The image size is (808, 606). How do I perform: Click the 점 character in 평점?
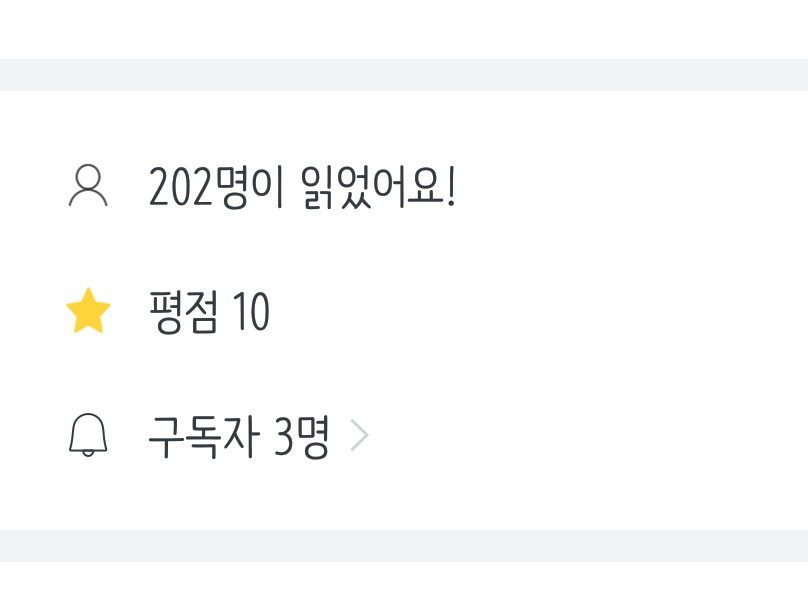coord(202,313)
